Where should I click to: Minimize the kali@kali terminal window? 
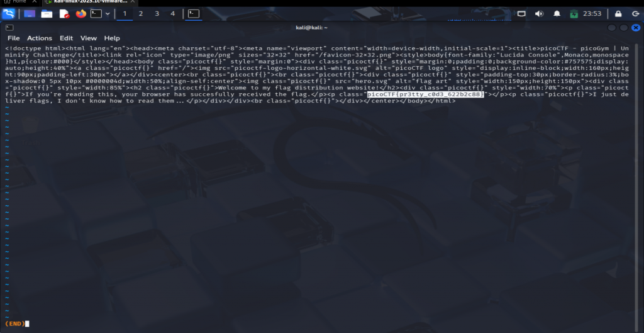[x=611, y=28]
